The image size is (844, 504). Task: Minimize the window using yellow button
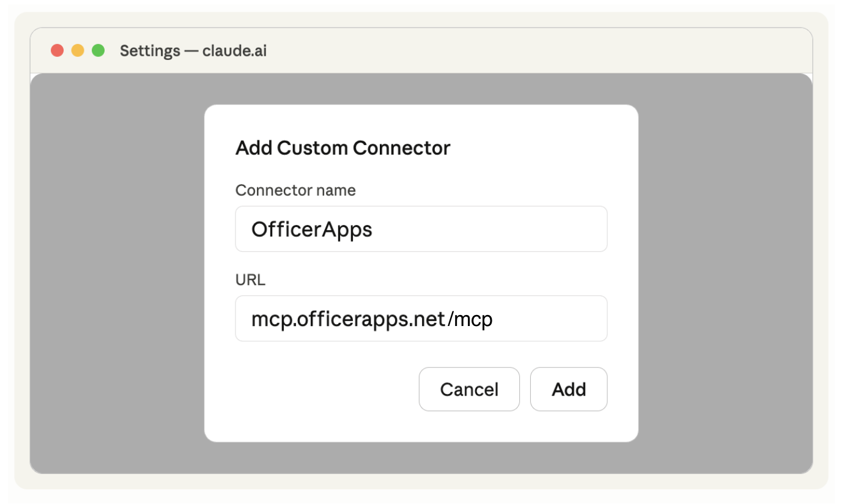[x=78, y=51]
